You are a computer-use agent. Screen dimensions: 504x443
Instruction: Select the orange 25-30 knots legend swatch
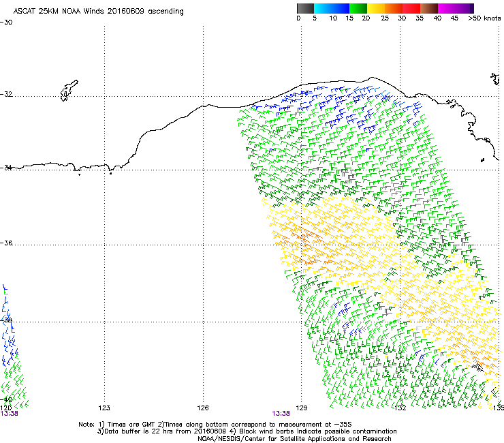[394, 8]
